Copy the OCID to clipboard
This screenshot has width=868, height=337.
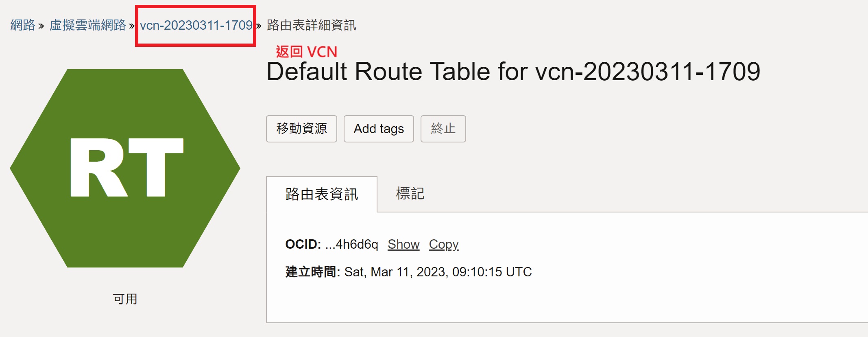[x=443, y=244]
